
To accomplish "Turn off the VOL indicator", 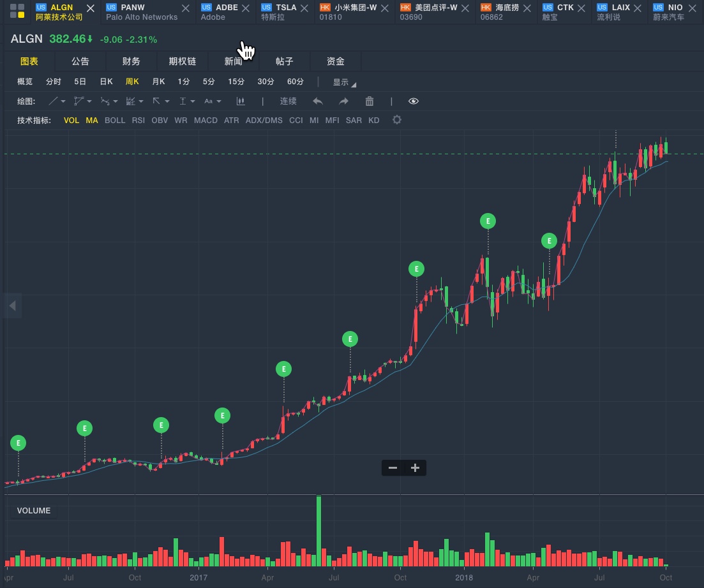I will pos(71,121).
